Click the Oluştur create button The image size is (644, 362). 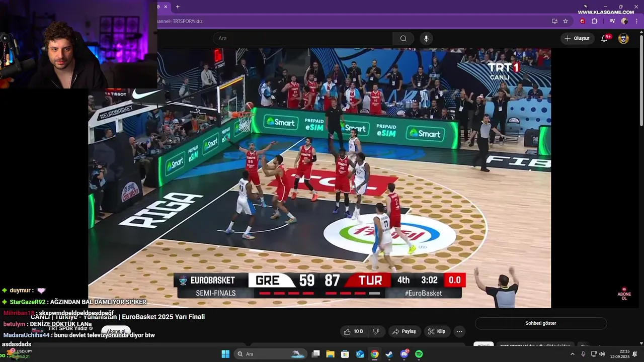tap(577, 38)
